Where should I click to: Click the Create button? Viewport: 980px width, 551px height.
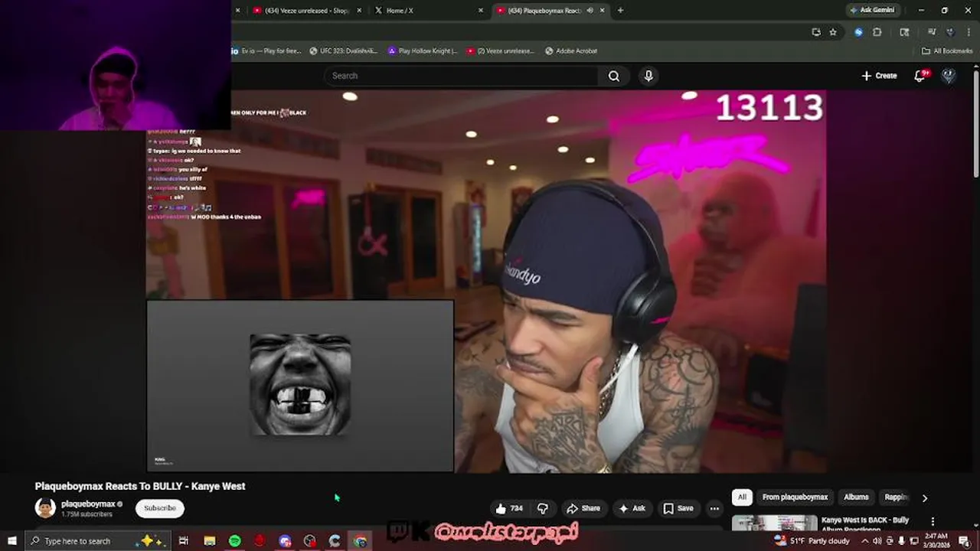click(879, 76)
